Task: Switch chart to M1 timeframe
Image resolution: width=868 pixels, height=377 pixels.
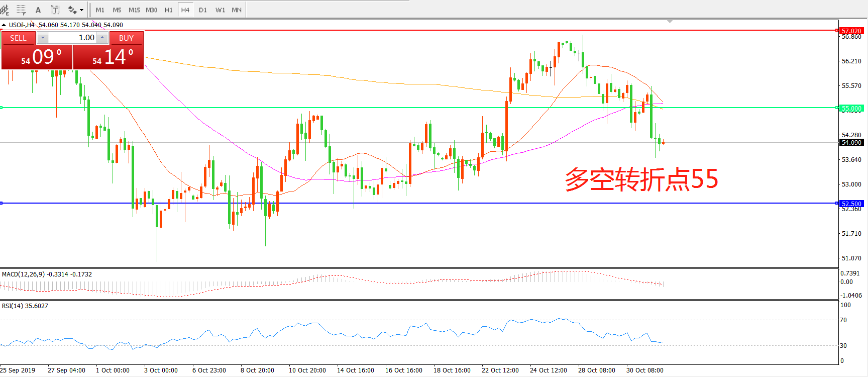Action: click(x=100, y=10)
